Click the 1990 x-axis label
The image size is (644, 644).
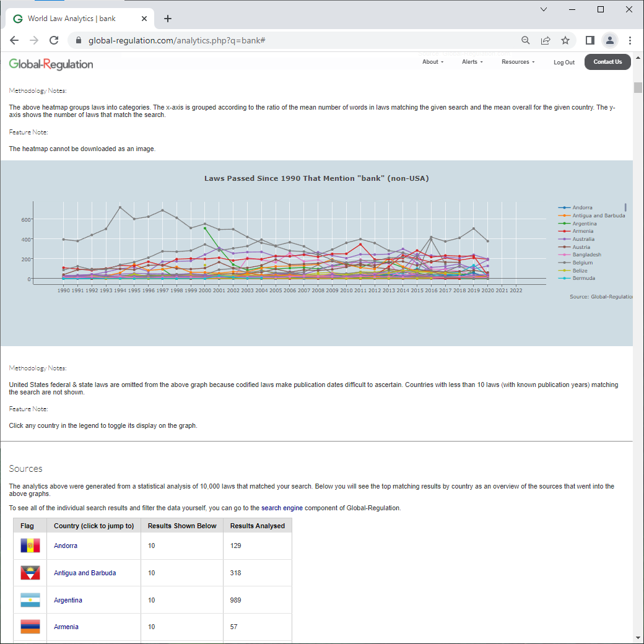click(x=63, y=290)
